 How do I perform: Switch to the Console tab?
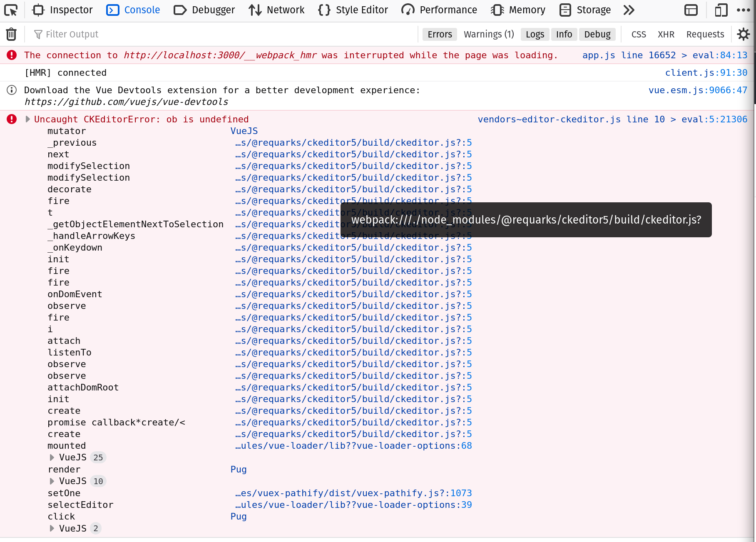(133, 10)
